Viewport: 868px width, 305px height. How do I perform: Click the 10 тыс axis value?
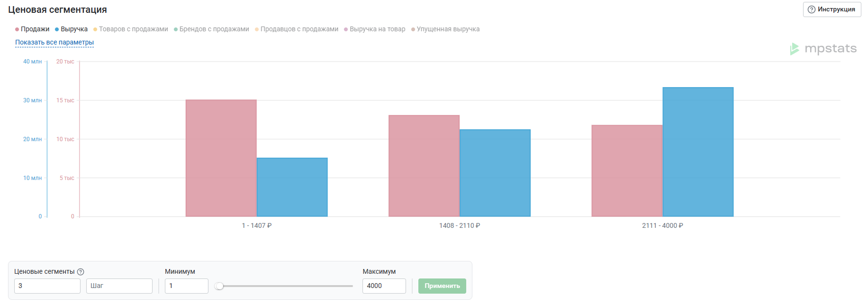[x=65, y=139]
